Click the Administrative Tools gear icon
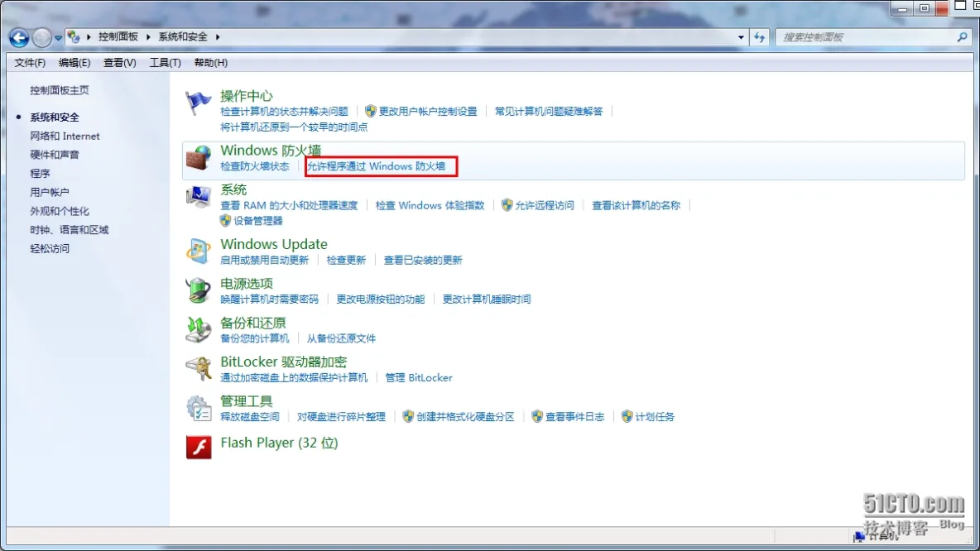 coord(198,408)
